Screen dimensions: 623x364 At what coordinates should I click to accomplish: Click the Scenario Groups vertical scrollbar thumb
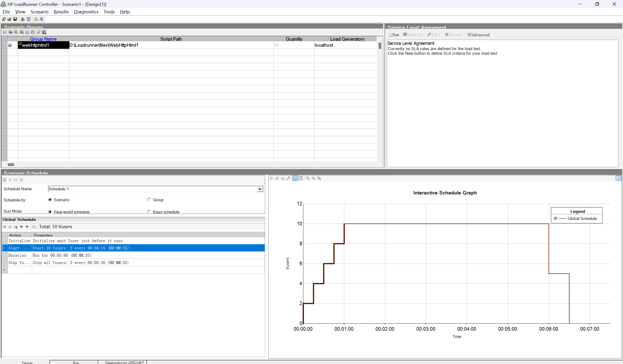380,46
